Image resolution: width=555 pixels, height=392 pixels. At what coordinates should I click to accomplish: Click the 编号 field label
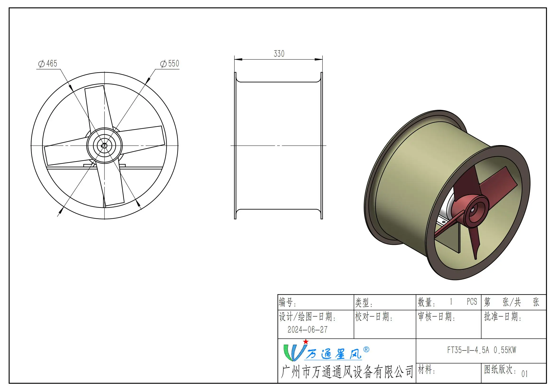pyautogui.click(x=287, y=302)
